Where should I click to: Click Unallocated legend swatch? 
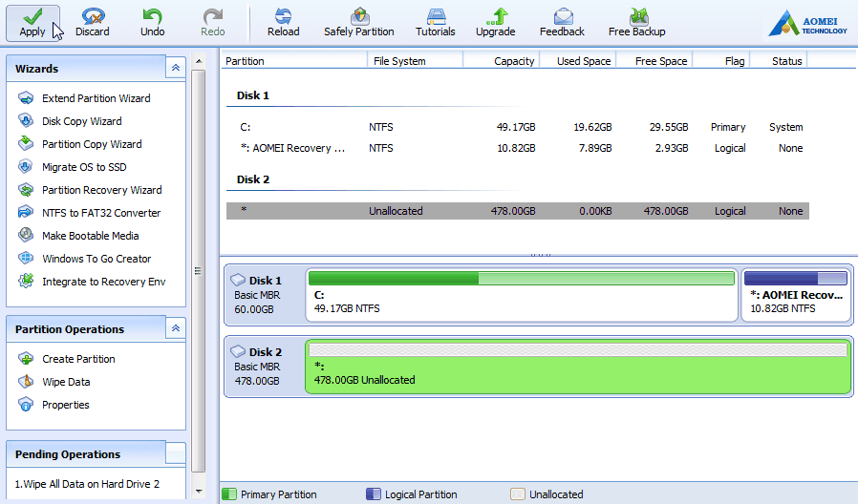click(518, 494)
